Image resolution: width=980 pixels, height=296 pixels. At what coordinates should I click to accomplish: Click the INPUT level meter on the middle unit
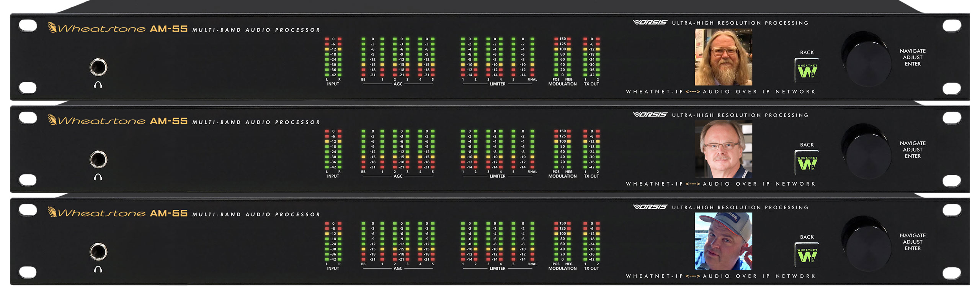coord(333,154)
